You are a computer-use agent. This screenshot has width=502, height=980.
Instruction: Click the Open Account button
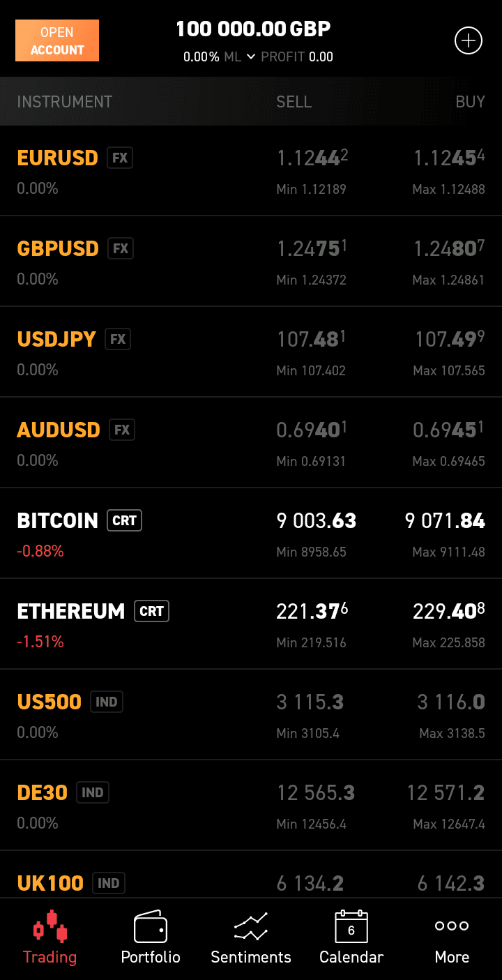(57, 40)
